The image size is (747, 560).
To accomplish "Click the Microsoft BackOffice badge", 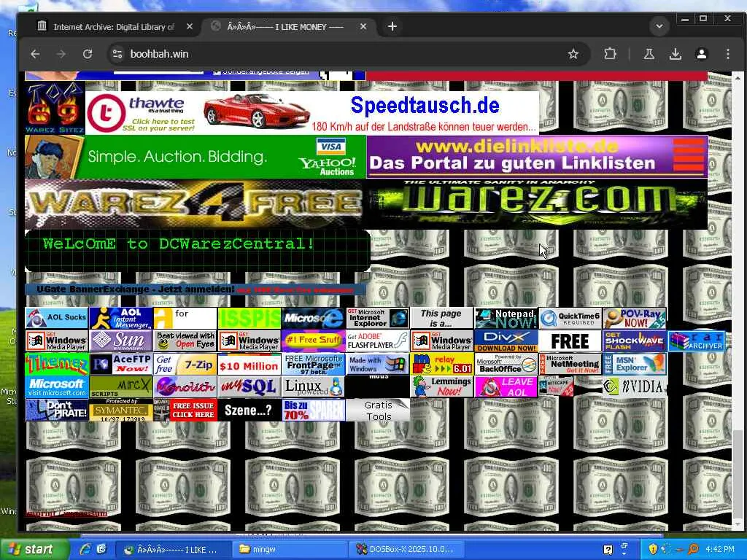I will 506,364.
